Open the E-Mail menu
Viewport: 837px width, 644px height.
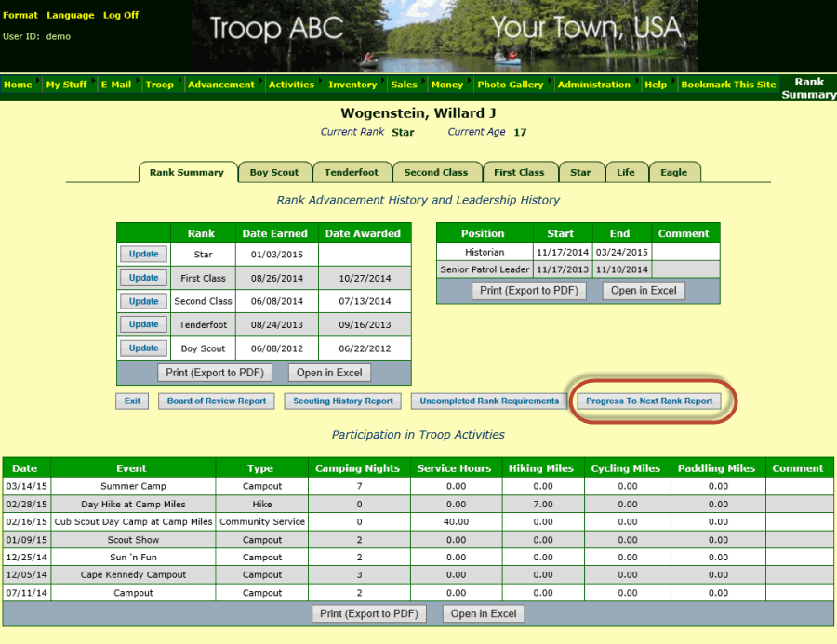coord(116,85)
